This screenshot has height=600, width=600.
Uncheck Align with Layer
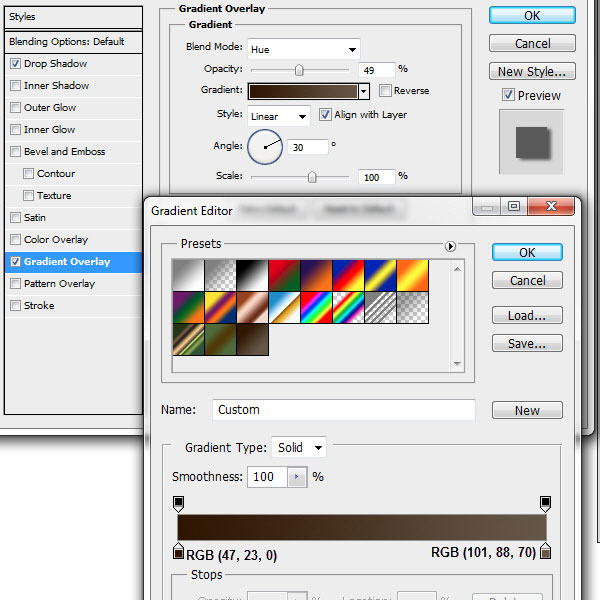[x=325, y=114]
